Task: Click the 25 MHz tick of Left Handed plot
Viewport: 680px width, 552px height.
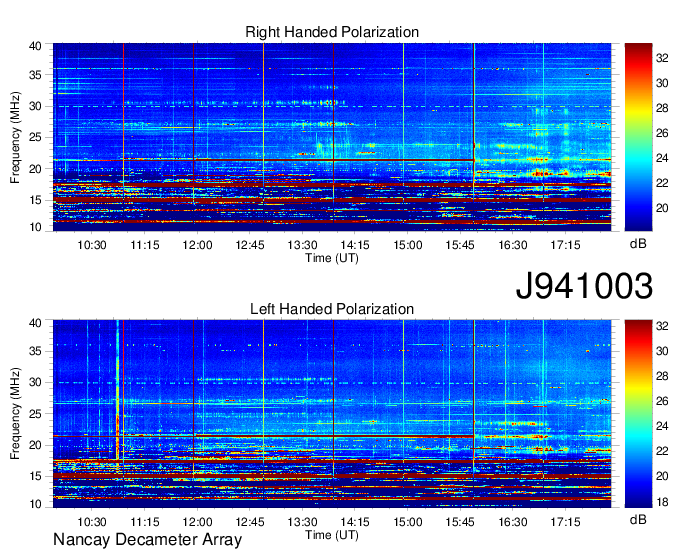Action: click(x=35, y=414)
